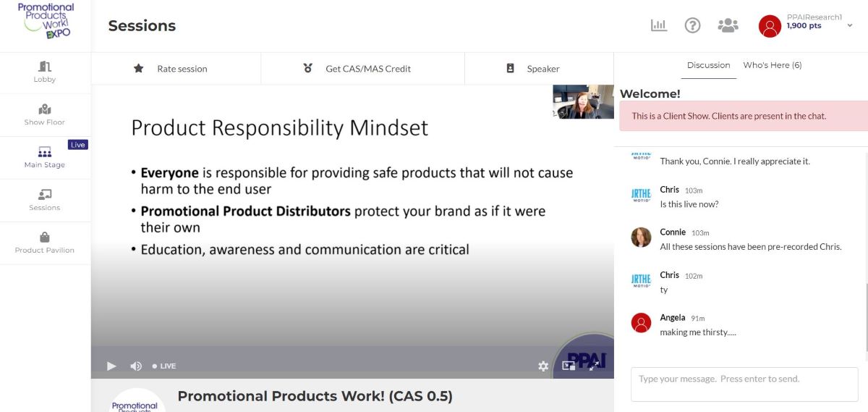Mute the video volume speaker
The image size is (868, 412).
(x=135, y=366)
